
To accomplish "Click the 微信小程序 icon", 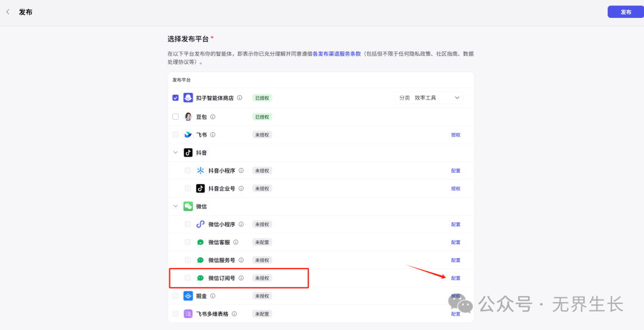I will [x=200, y=224].
